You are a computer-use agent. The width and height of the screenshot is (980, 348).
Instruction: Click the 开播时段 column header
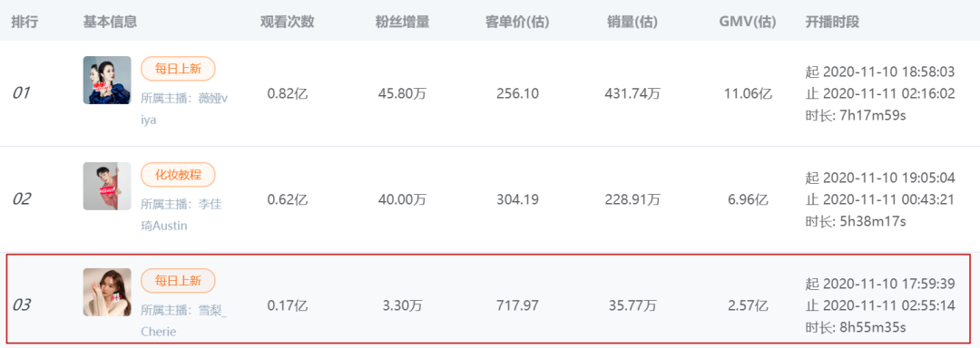(x=832, y=23)
